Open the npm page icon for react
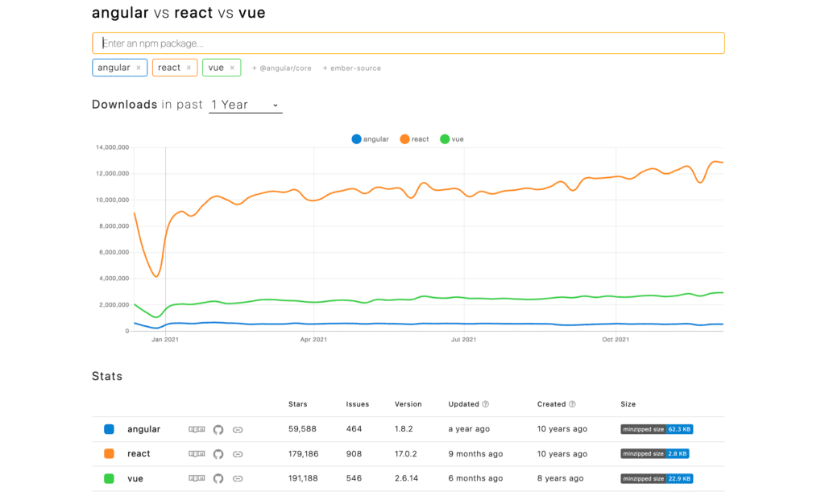The image size is (825, 504). click(197, 453)
